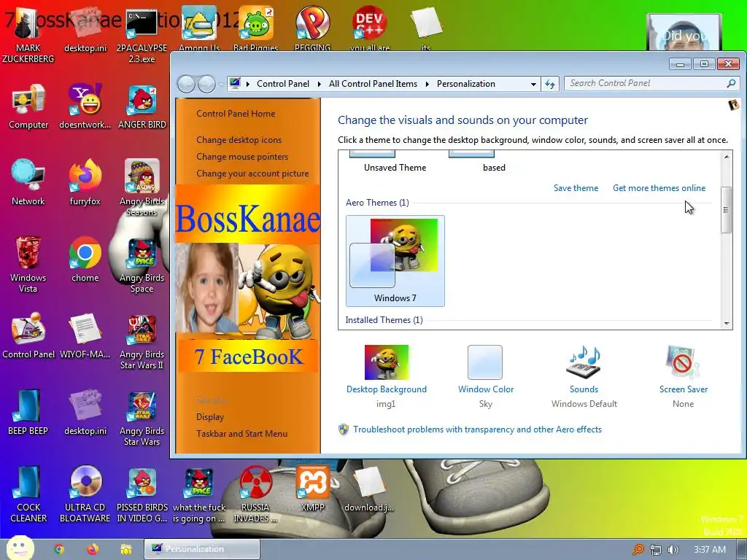The height and width of the screenshot is (560, 747).
Task: Click the Bad Piggies desktop icon
Action: pyautogui.click(x=256, y=28)
